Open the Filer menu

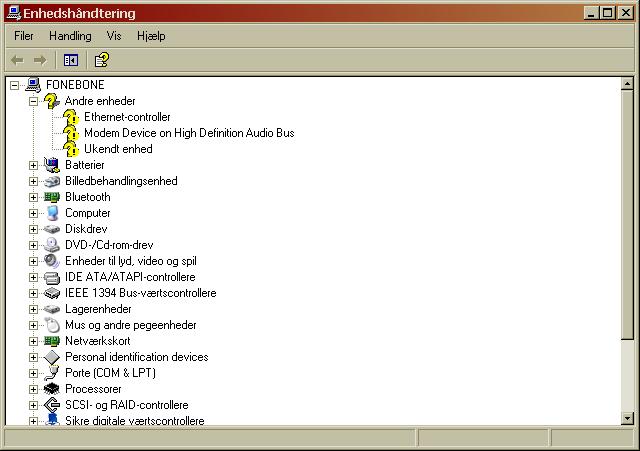click(24, 36)
